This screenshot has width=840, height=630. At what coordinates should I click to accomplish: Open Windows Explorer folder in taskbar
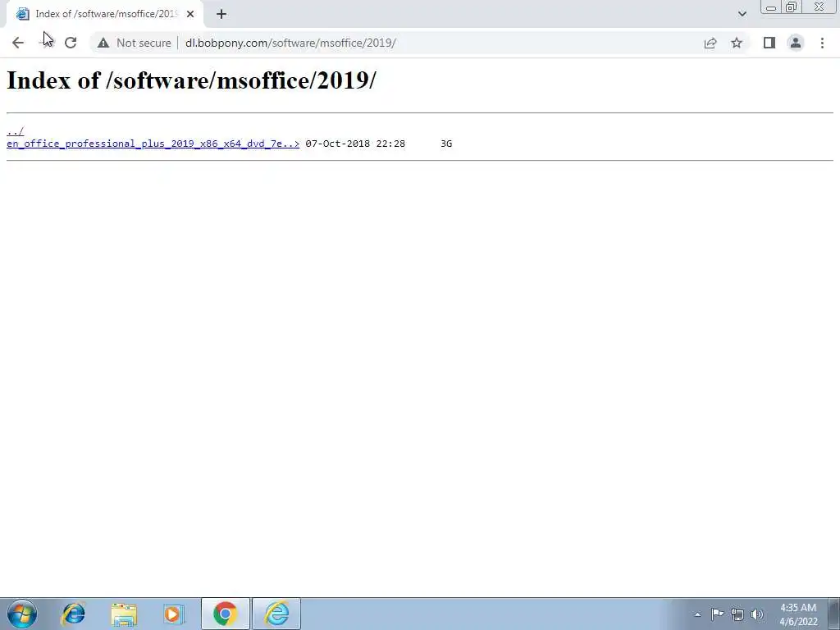click(124, 614)
